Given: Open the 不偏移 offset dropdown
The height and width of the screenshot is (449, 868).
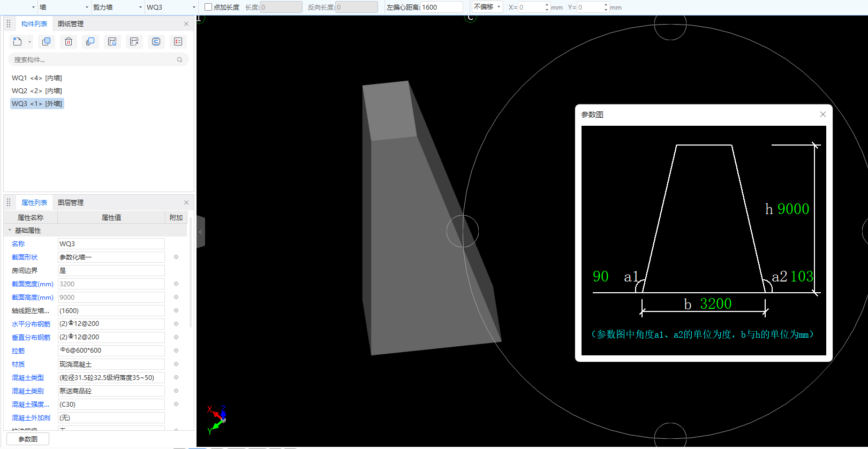Looking at the screenshot, I should 487,7.
